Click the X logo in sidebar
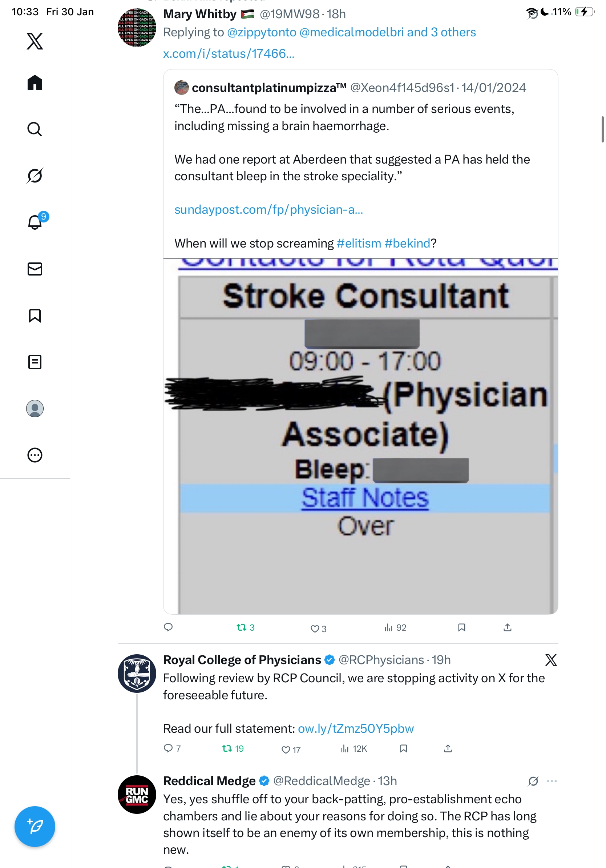 [x=35, y=41]
